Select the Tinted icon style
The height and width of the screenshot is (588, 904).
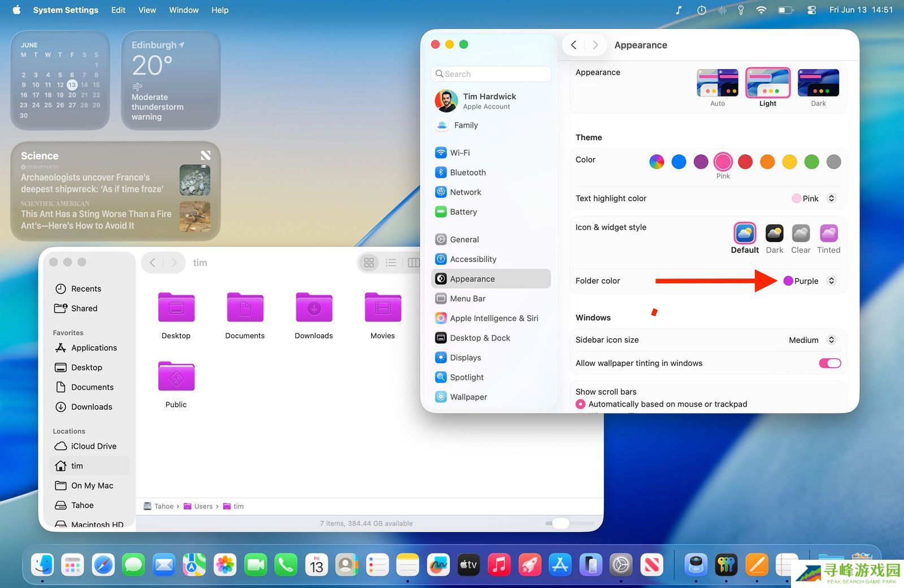click(x=828, y=233)
